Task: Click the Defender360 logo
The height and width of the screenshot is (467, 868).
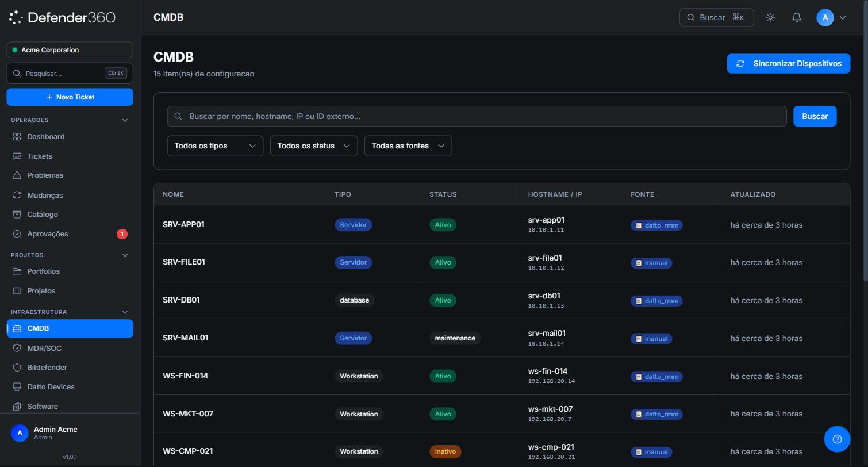Action: (x=62, y=17)
